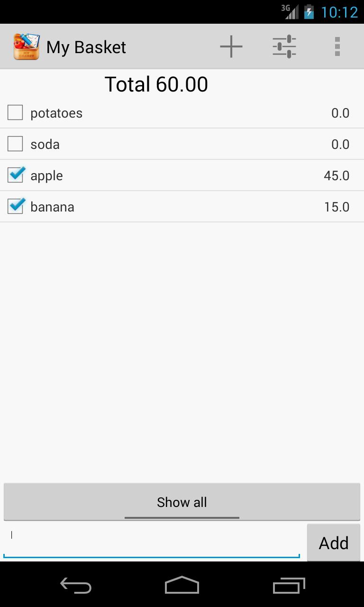The image size is (364, 607).
Task: Select the potatoes list item name
Action: coord(56,113)
